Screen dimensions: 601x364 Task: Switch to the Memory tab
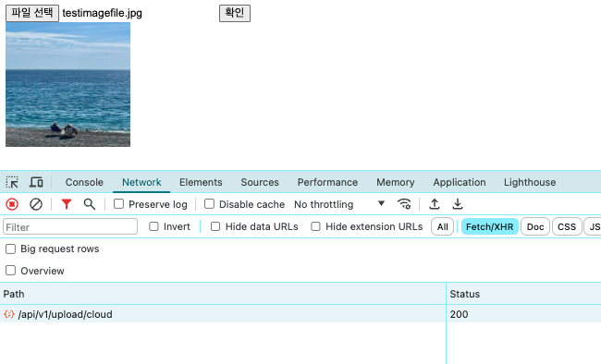click(396, 182)
